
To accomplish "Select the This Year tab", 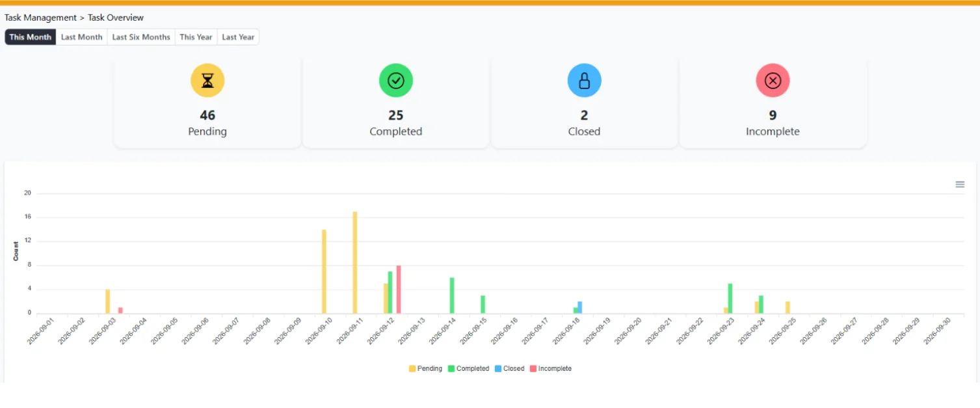I will 196,37.
